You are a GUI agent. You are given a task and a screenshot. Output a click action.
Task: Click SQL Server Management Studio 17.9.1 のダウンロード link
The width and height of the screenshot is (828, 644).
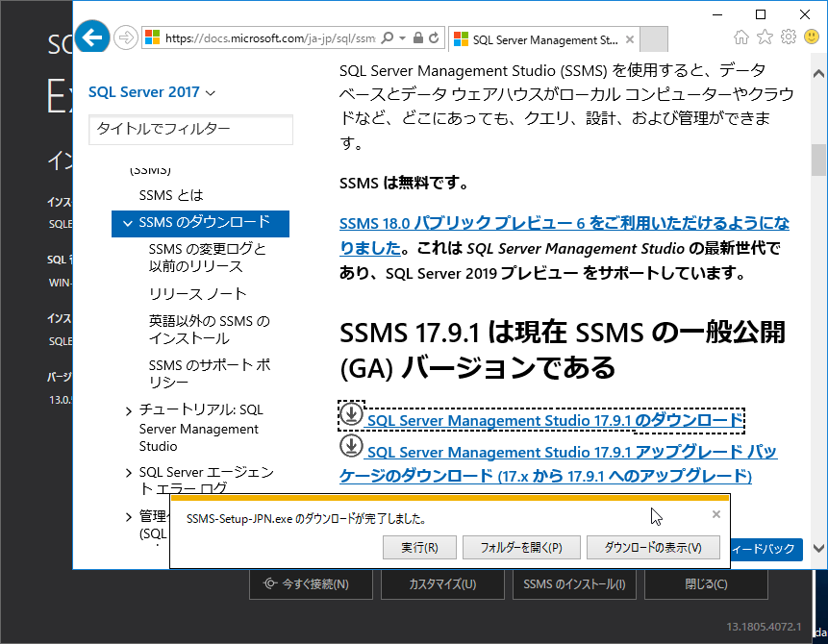click(x=555, y=421)
